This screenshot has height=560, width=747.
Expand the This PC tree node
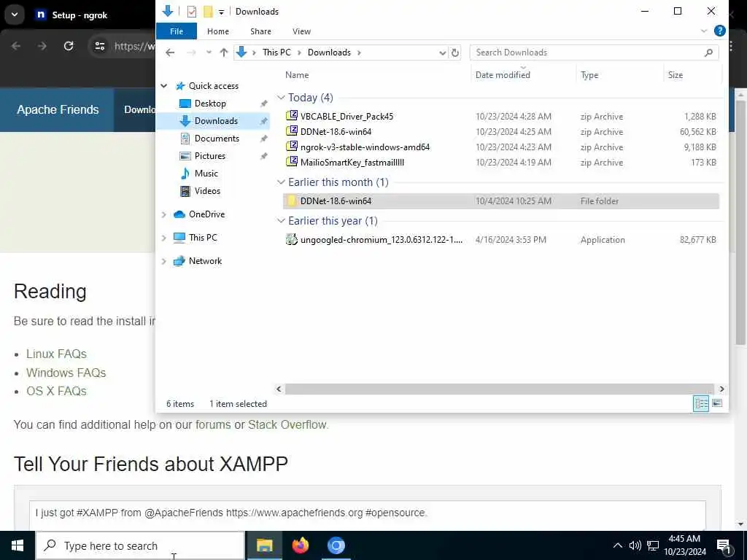click(164, 238)
